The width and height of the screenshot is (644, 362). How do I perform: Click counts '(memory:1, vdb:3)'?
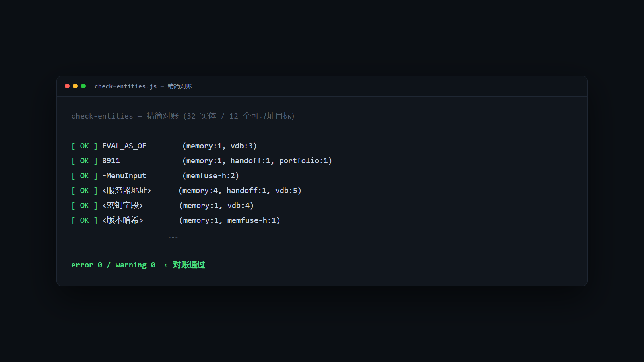pyautogui.click(x=219, y=146)
